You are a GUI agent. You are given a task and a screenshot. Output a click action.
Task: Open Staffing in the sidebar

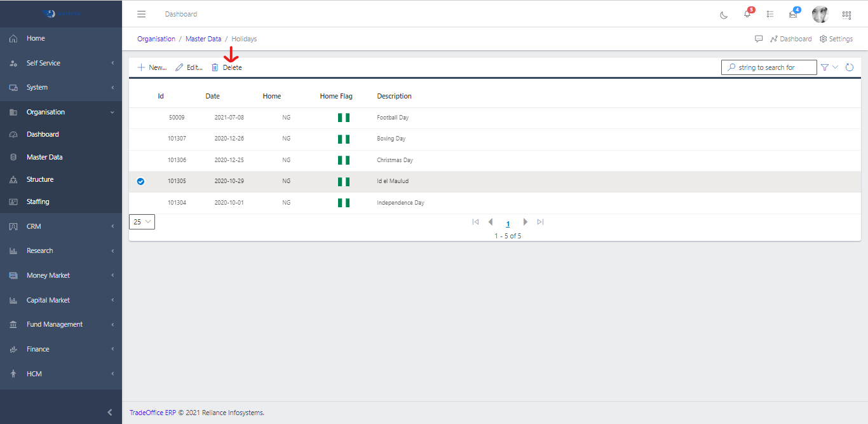38,202
